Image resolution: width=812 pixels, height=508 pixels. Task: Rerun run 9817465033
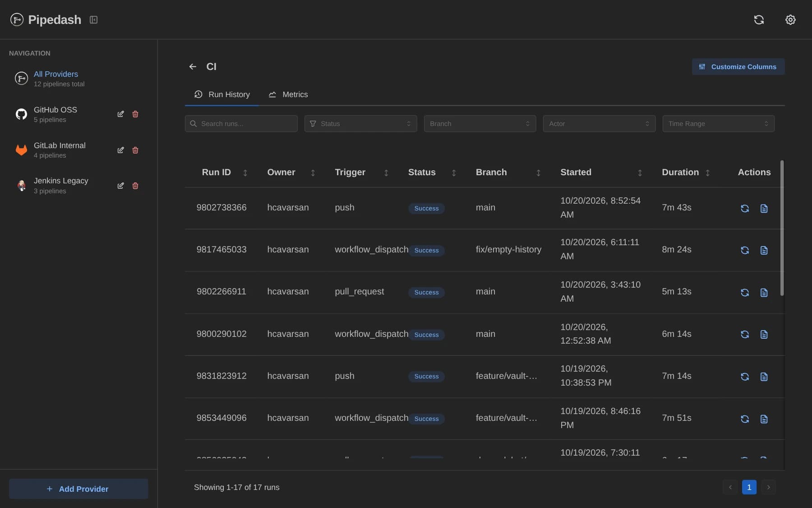pos(745,250)
